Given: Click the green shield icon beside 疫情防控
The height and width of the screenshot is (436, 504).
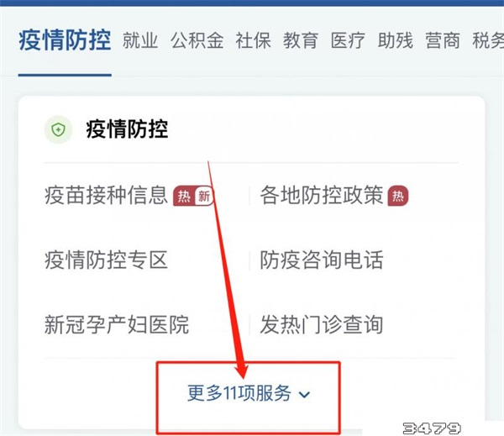Looking at the screenshot, I should pyautogui.click(x=58, y=130).
